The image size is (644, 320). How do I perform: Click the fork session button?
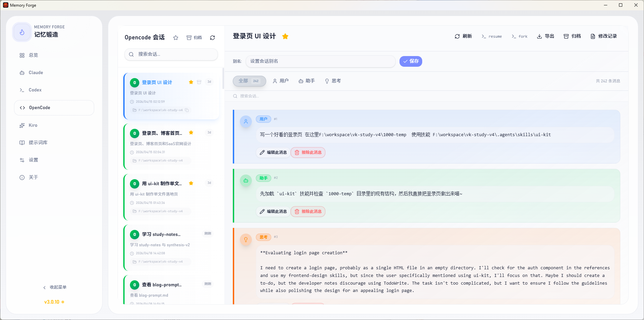point(520,36)
